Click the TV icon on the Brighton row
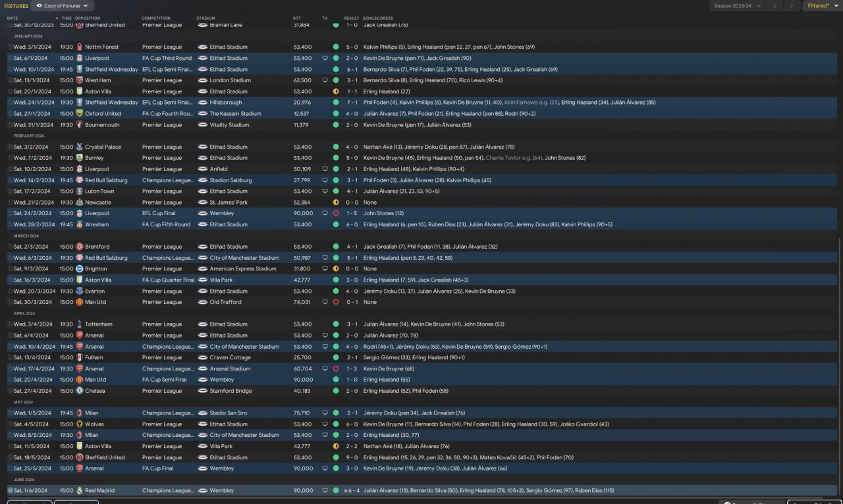Screen dimensions: 843x504 point(325,268)
